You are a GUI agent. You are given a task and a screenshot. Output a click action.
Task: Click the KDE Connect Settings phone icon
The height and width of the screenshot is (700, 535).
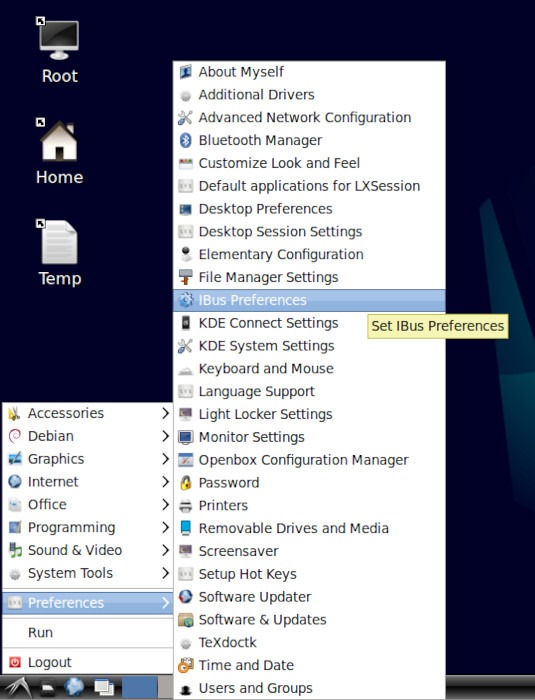pyautogui.click(x=185, y=323)
